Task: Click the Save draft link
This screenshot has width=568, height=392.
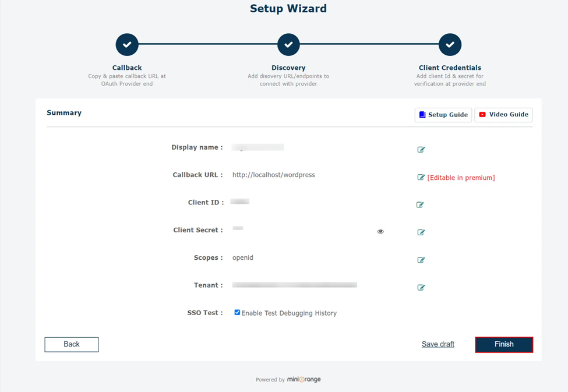Action: point(438,344)
